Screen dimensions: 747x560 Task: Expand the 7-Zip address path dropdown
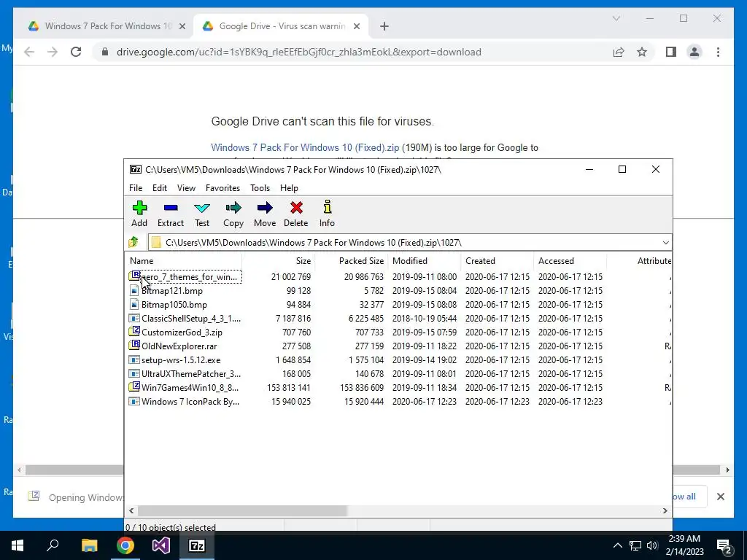point(665,242)
